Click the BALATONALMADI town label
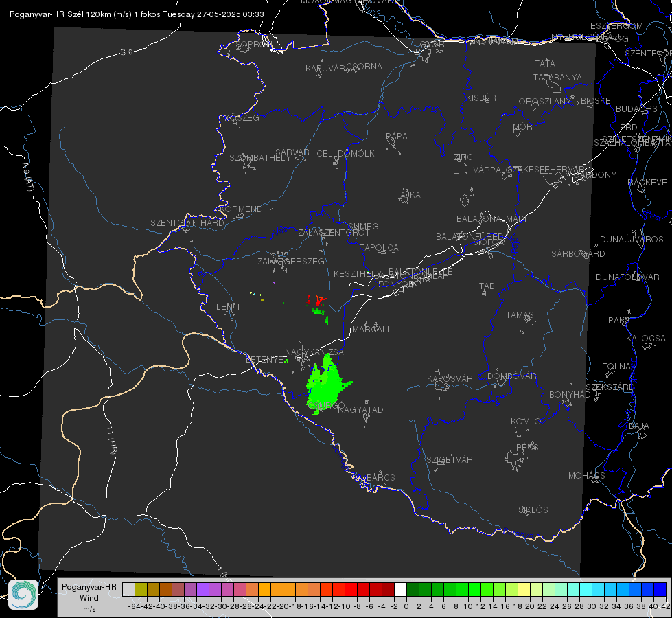Viewport: 672px width, 618px height. tap(491, 219)
